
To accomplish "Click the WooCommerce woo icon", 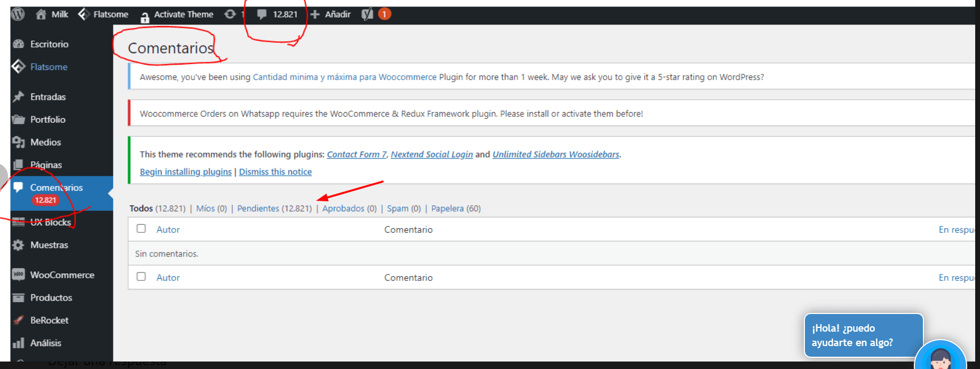I will click(x=19, y=274).
